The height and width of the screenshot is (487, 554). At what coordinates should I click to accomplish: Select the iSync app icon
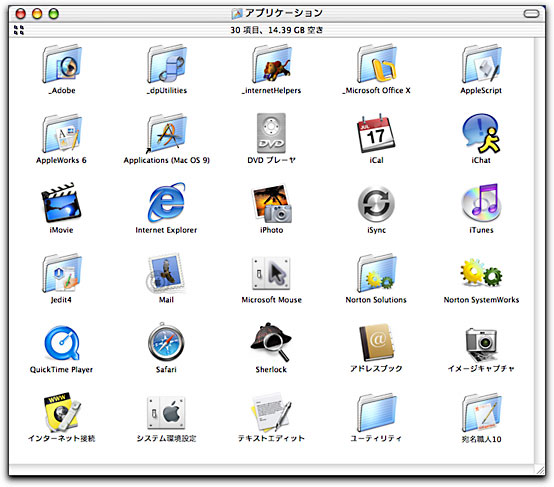(x=376, y=204)
